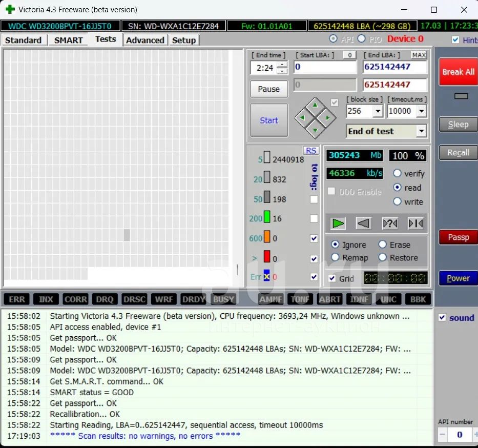Click the reverse scan arrow button
The height and width of the screenshot is (448, 478).
tap(364, 223)
